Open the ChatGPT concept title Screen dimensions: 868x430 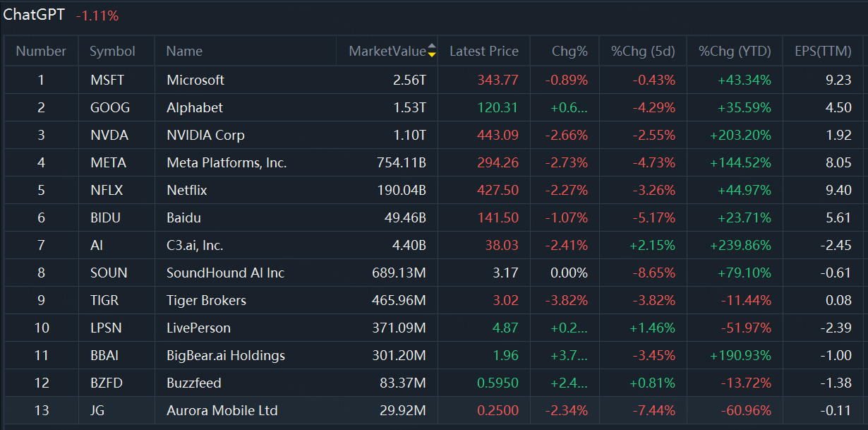click(x=34, y=15)
